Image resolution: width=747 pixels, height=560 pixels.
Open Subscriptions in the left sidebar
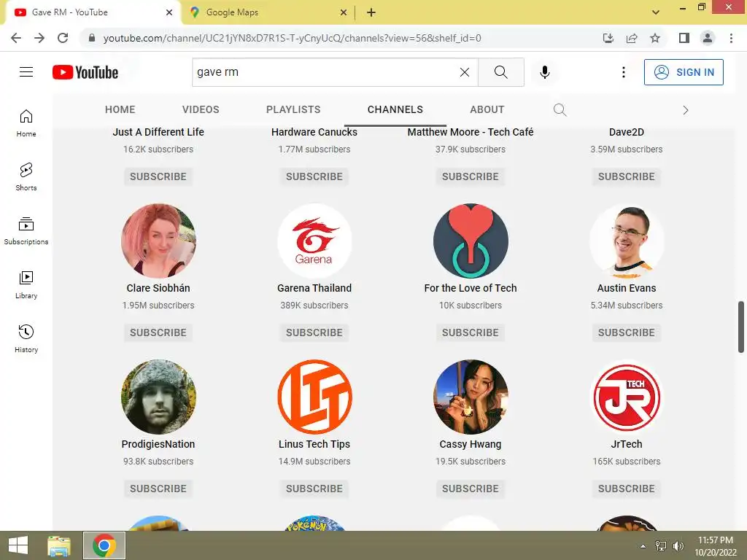(x=26, y=231)
